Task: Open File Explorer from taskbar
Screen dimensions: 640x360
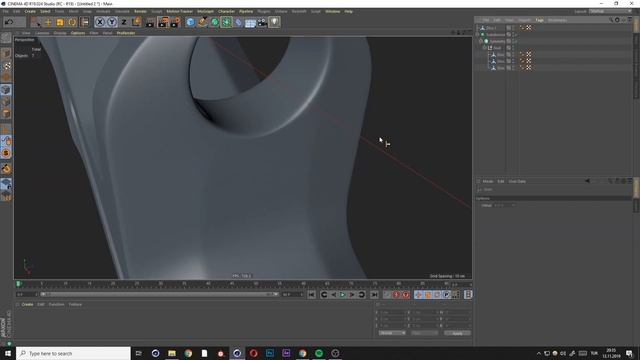Action: tap(172, 353)
